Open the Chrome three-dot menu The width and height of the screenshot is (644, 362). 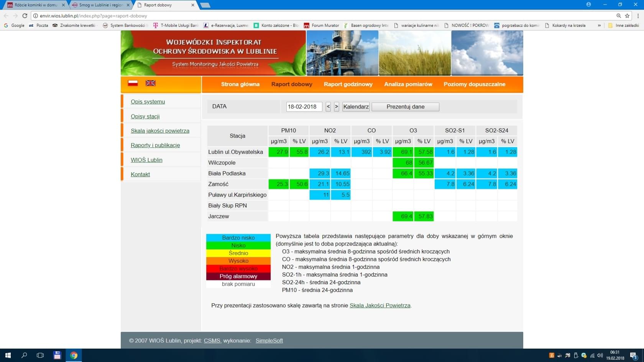(x=638, y=16)
